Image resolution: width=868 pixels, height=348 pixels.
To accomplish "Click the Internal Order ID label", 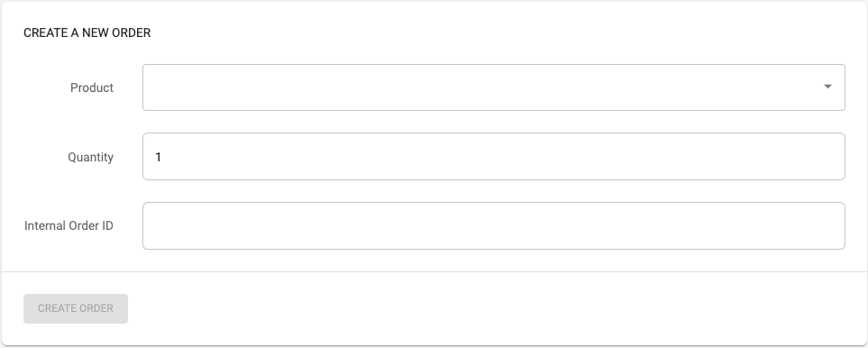I will tap(69, 225).
